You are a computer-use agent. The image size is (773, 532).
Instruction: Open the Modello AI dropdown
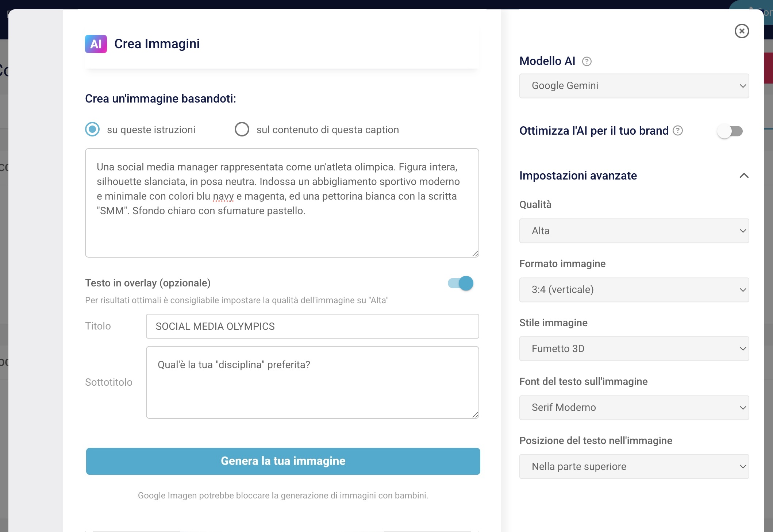pyautogui.click(x=634, y=86)
